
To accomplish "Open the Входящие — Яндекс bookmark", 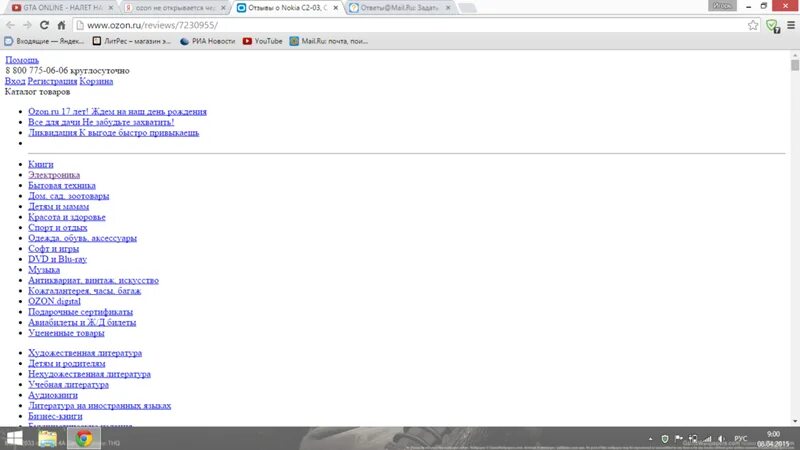I will coord(44,41).
